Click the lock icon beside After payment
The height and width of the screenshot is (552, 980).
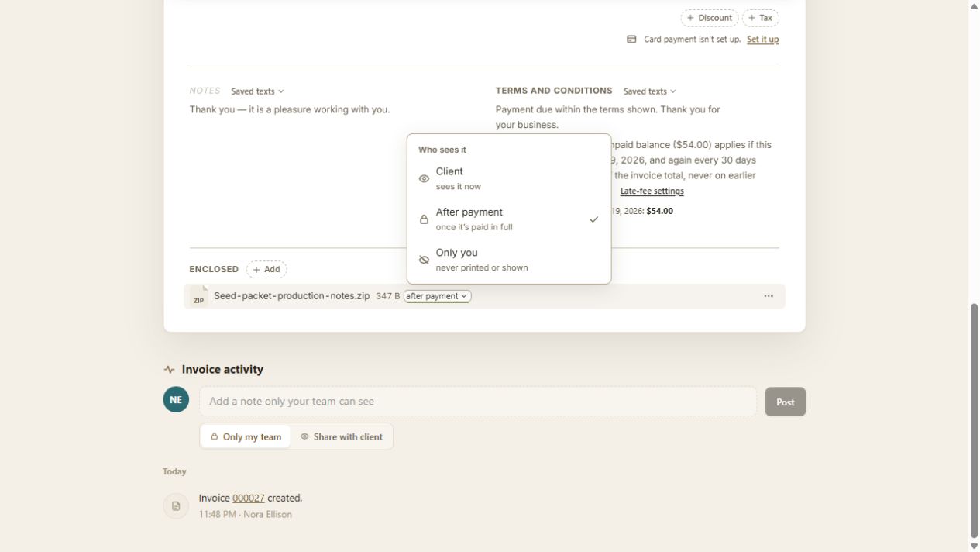[424, 219]
